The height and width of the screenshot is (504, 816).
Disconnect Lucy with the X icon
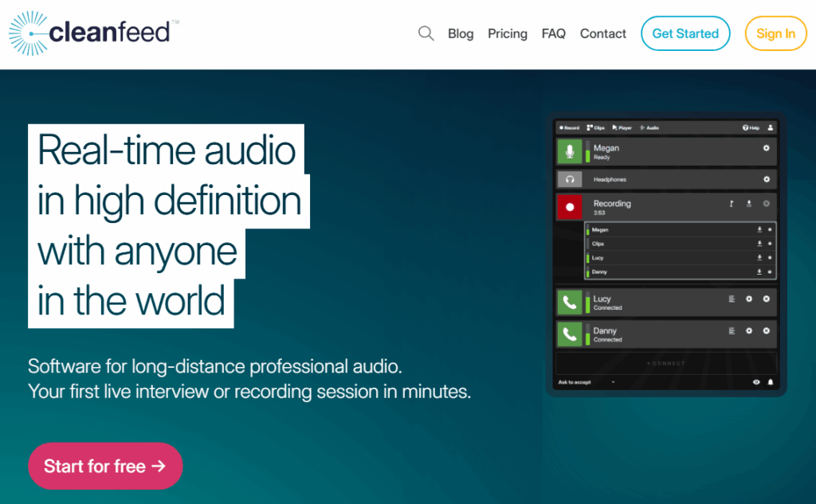[x=766, y=299]
